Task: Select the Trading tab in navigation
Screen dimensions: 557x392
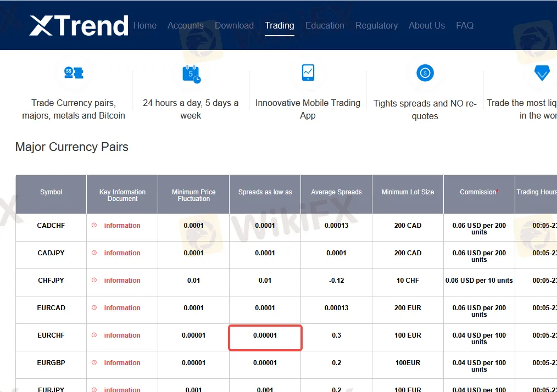Action: pyautogui.click(x=279, y=25)
